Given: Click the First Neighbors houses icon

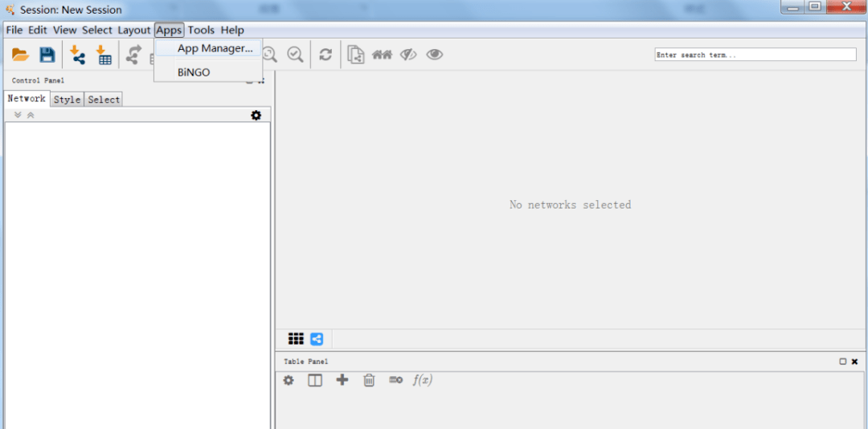Looking at the screenshot, I should [x=382, y=55].
